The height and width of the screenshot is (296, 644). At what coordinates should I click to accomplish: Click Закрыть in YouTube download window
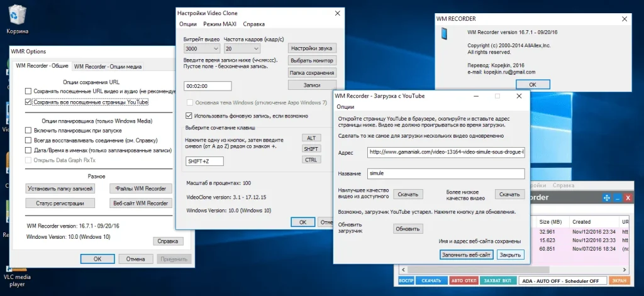(x=511, y=255)
